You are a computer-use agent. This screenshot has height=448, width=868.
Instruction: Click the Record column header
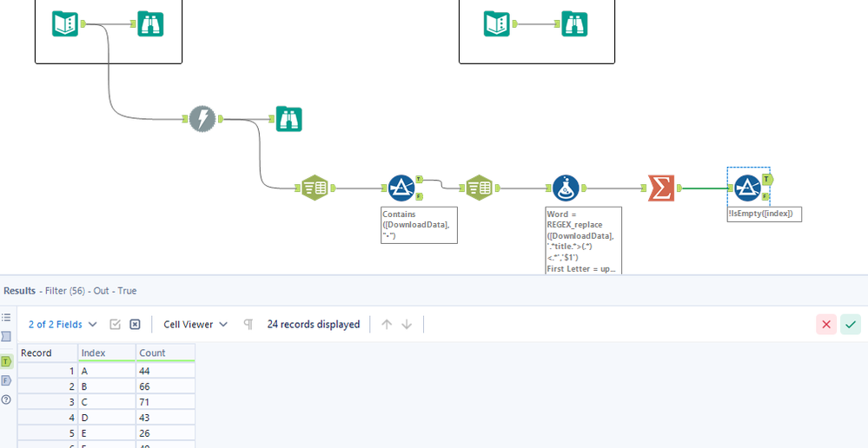[x=48, y=352]
